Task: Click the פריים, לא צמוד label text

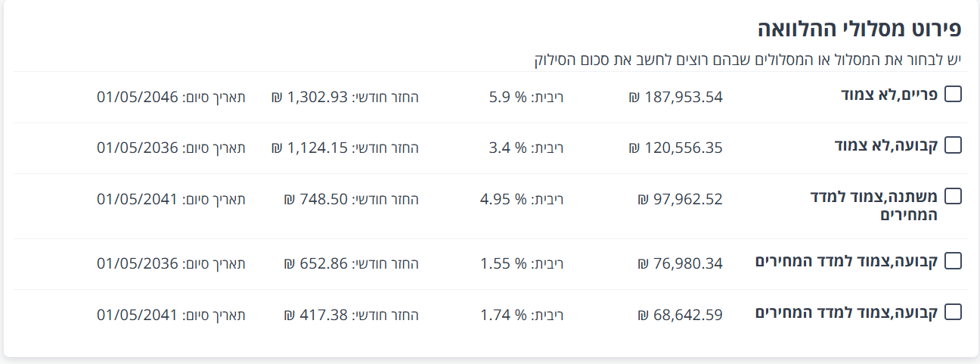Action: [x=889, y=95]
